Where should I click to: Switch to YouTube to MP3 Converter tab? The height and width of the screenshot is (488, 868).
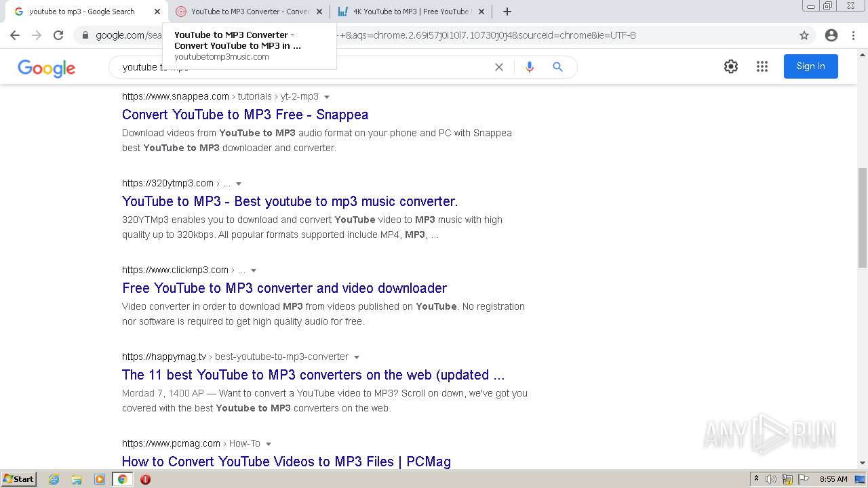pyautogui.click(x=250, y=12)
